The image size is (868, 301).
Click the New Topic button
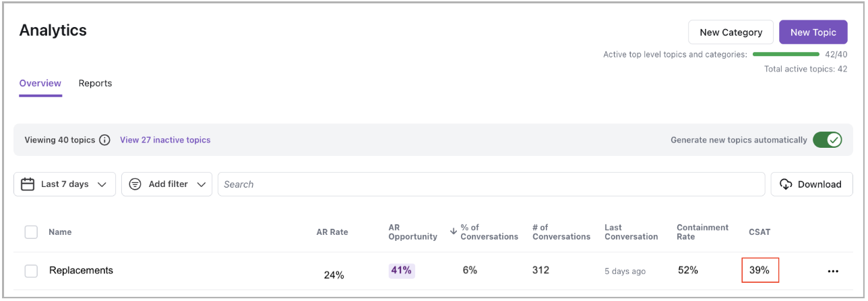(x=813, y=32)
